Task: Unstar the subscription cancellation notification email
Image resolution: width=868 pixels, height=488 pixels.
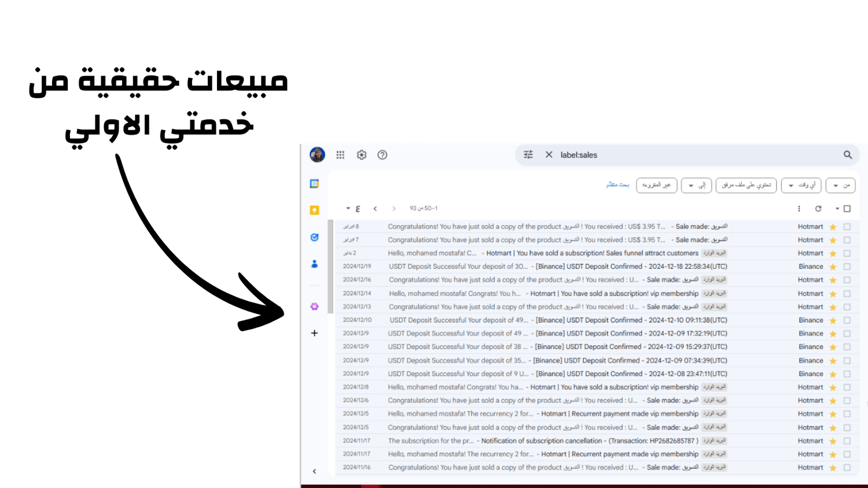Action: pos(833,441)
